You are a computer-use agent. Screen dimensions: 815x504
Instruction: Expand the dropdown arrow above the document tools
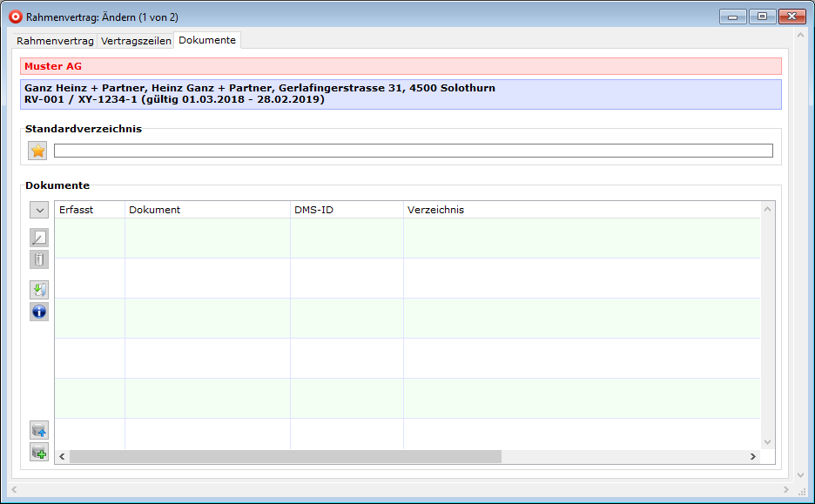39,210
